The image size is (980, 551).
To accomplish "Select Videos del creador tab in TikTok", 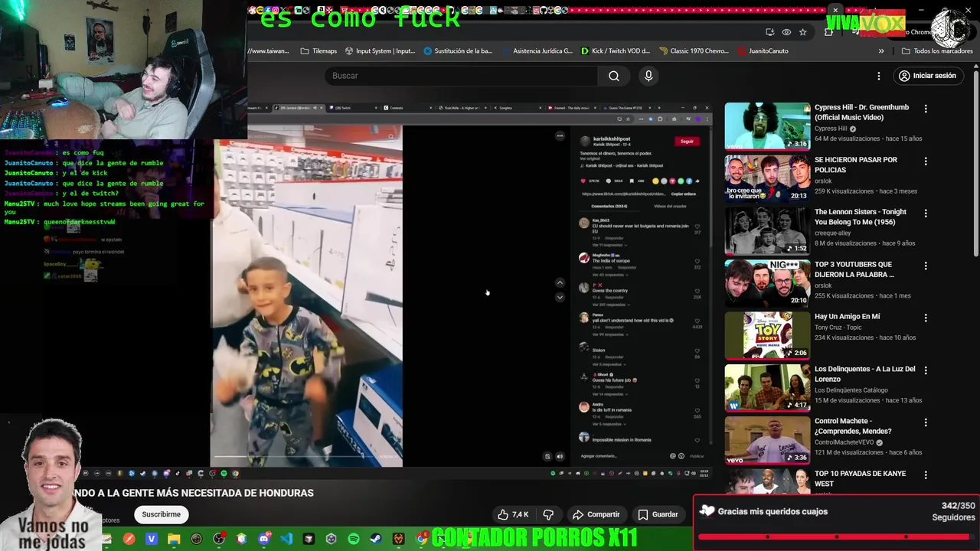I will [670, 206].
